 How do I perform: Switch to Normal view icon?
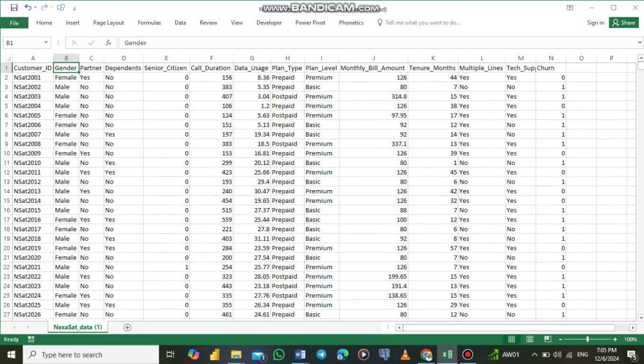tap(511, 340)
